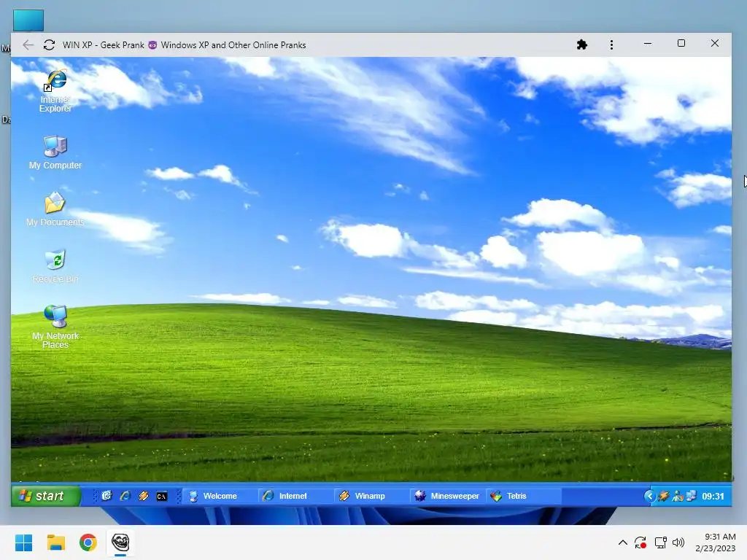The height and width of the screenshot is (560, 747).
Task: Expand the XP system tray arrow
Action: tap(649, 496)
